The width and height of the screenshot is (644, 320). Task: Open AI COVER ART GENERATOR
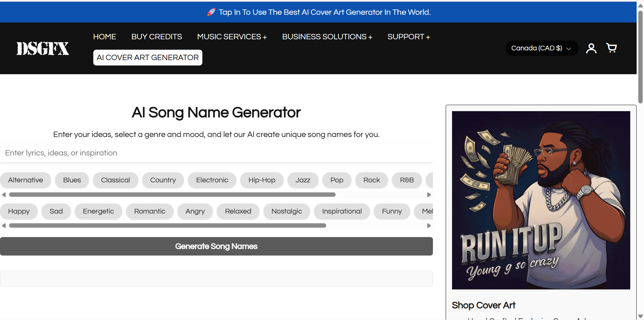(x=147, y=57)
